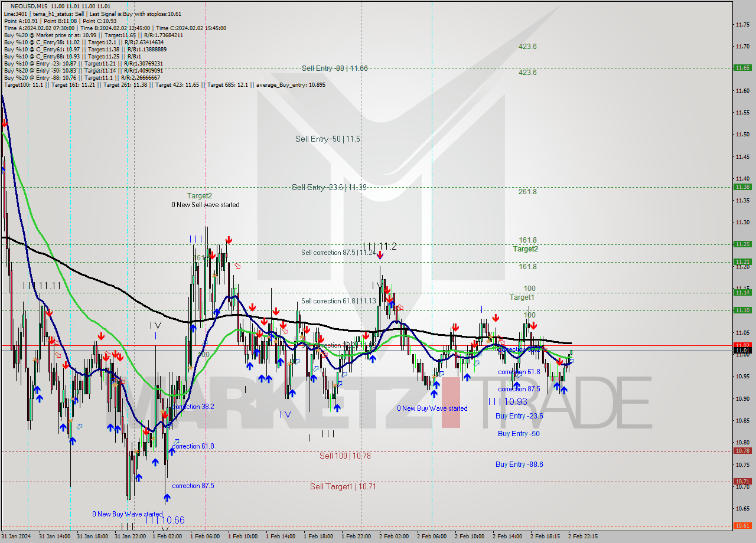Image resolution: width=756 pixels, height=543 pixels.
Task: Click the '1 Feb 18:00' time axis label
Action: 318,536
